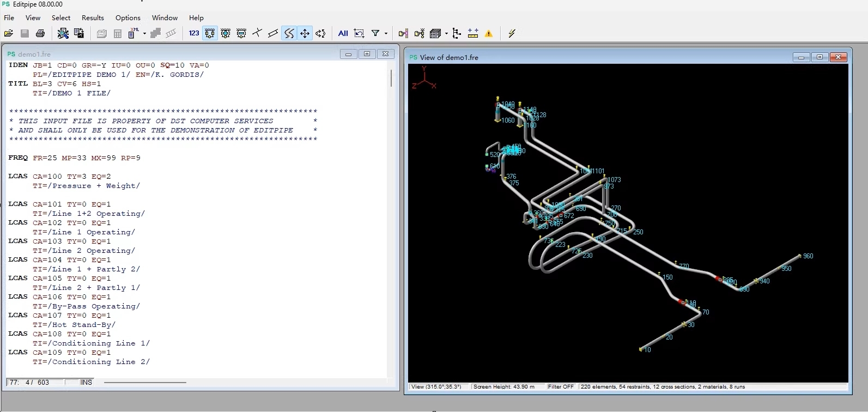Close the View of demo1.fre window
868x412 pixels.
pos(839,57)
